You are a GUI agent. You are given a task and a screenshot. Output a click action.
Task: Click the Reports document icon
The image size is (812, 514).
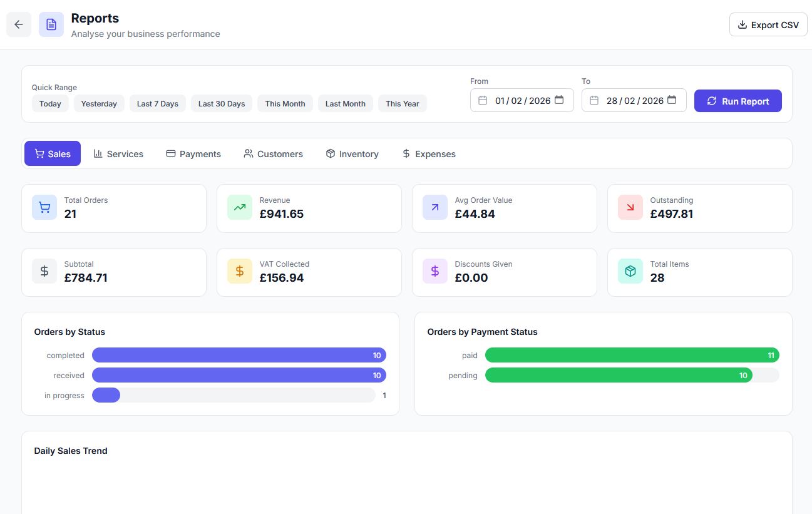coord(51,24)
